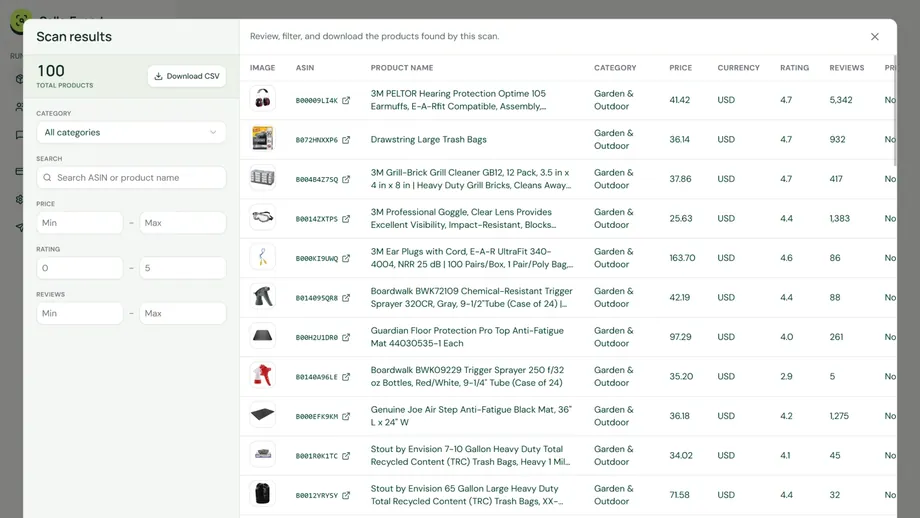Sort by the PRICE column header

(681, 68)
